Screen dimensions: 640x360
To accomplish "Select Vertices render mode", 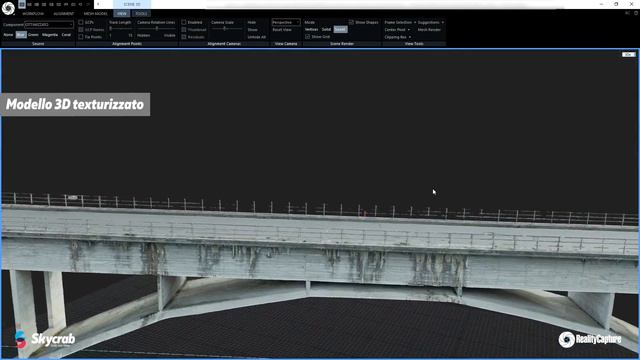I will pyautogui.click(x=311, y=29).
